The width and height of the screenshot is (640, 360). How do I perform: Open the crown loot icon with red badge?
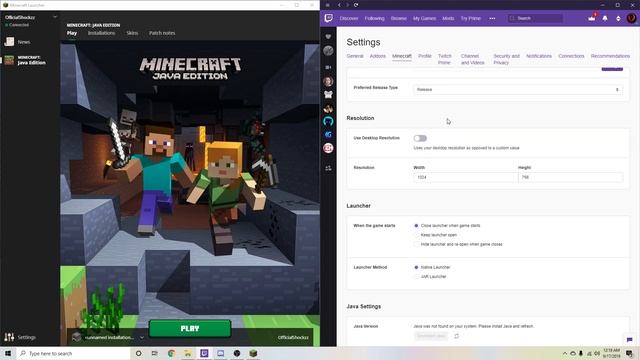tap(591, 18)
